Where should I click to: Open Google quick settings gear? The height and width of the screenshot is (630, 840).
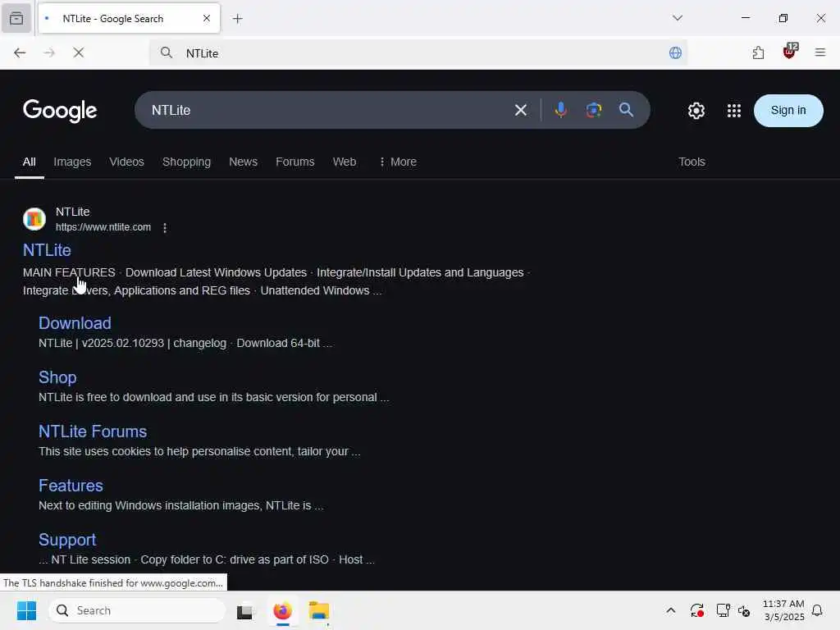(x=696, y=111)
